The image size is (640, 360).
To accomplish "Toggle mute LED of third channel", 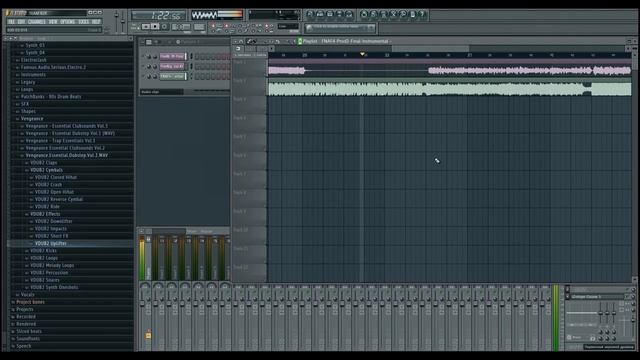I will 143,76.
